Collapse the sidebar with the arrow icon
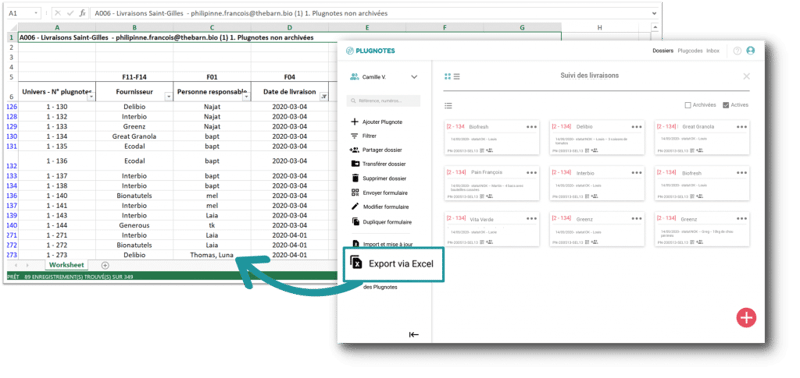Image resolution: width=800 pixels, height=378 pixels. coord(414,335)
